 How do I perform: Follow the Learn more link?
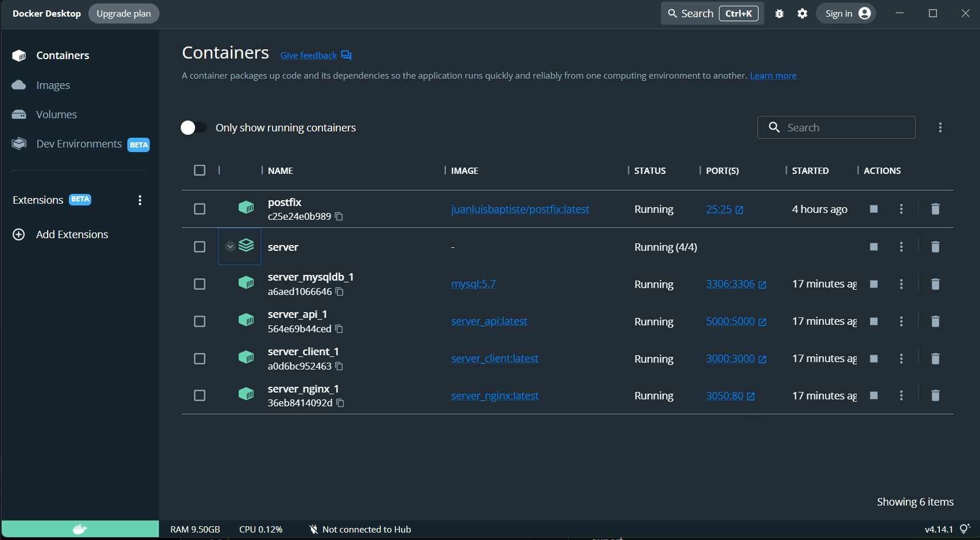click(773, 76)
